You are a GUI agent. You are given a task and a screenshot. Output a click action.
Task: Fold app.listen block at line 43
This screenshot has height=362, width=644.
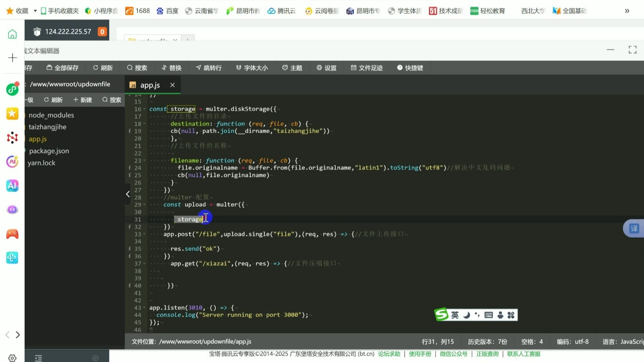144,308
